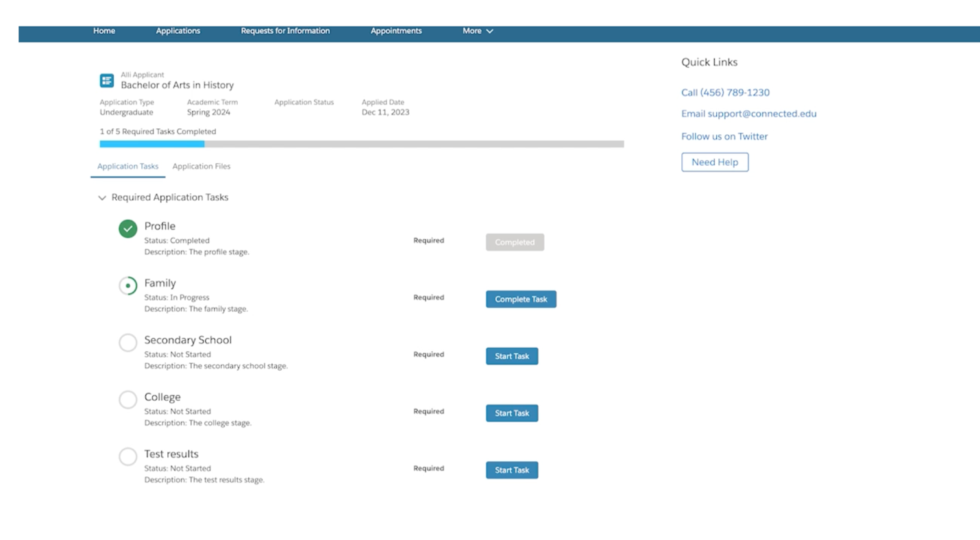Click the Need Help button
The image size is (980, 540).
click(715, 162)
